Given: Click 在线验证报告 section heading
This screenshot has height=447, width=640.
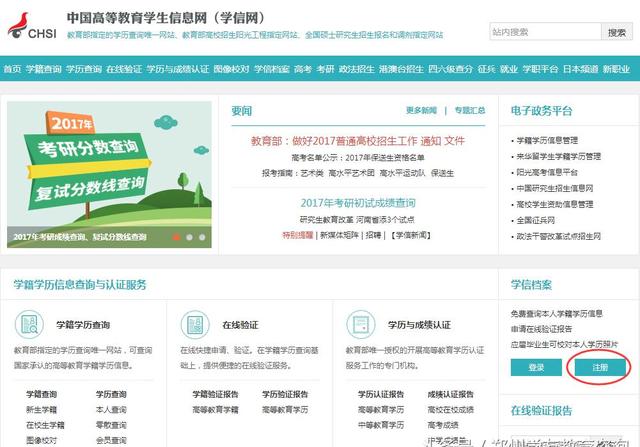Looking at the screenshot, I should pyautogui.click(x=541, y=410).
